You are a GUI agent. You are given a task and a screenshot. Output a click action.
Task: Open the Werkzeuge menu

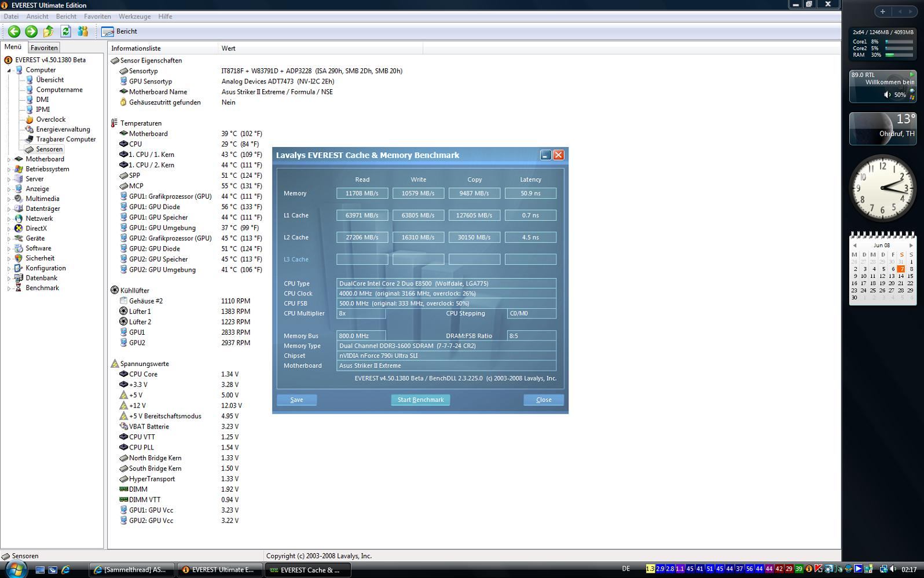[x=134, y=16]
